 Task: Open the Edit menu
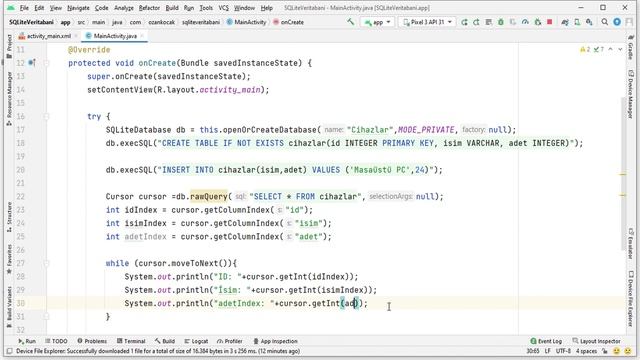[39, 8]
